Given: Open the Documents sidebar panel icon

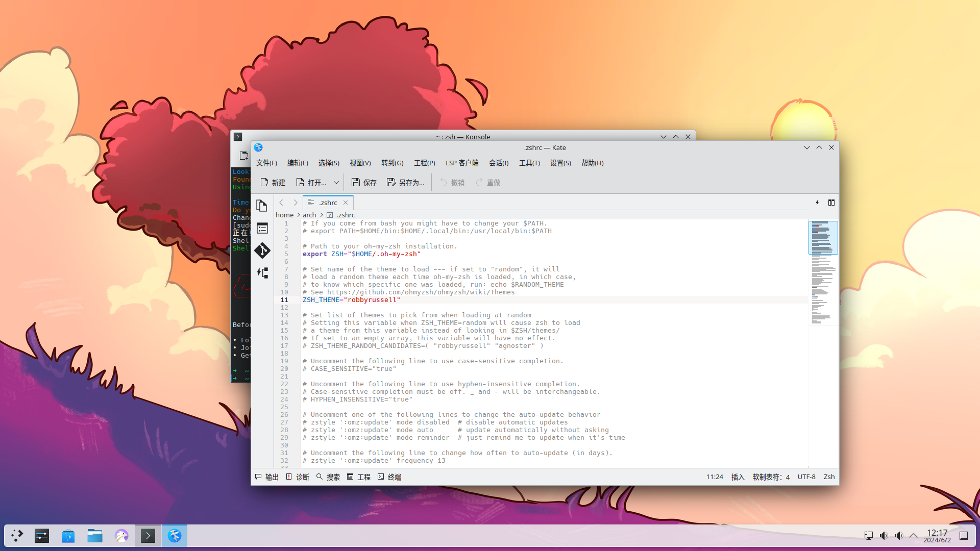Looking at the screenshot, I should (262, 206).
